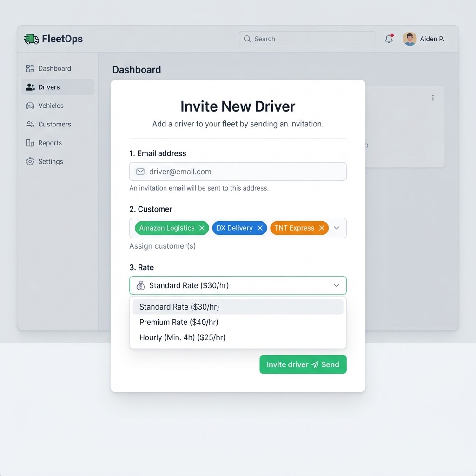Click the 3. Rate label

141,267
